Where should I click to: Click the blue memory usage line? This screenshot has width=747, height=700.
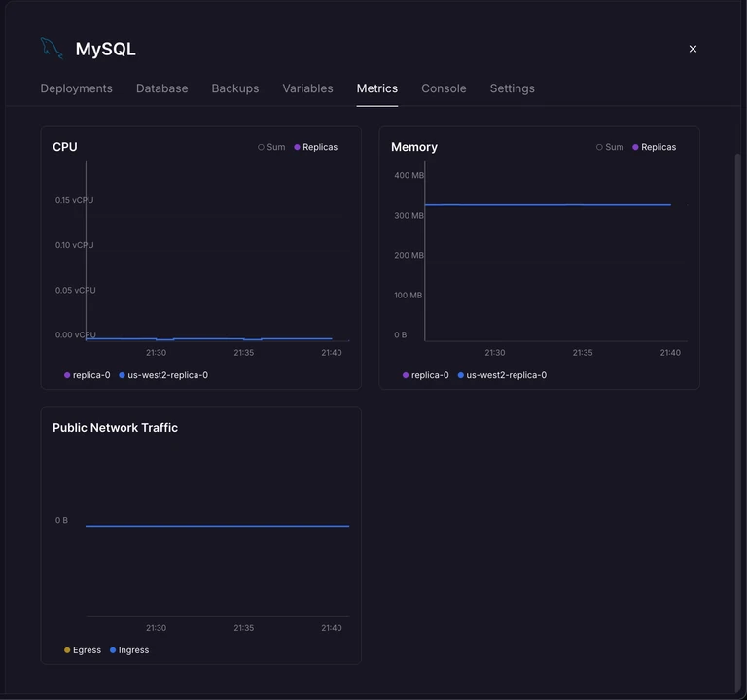coord(548,205)
